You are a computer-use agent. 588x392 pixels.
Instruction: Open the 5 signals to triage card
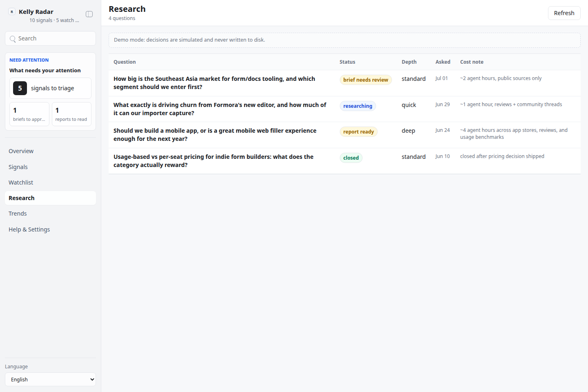click(x=50, y=88)
